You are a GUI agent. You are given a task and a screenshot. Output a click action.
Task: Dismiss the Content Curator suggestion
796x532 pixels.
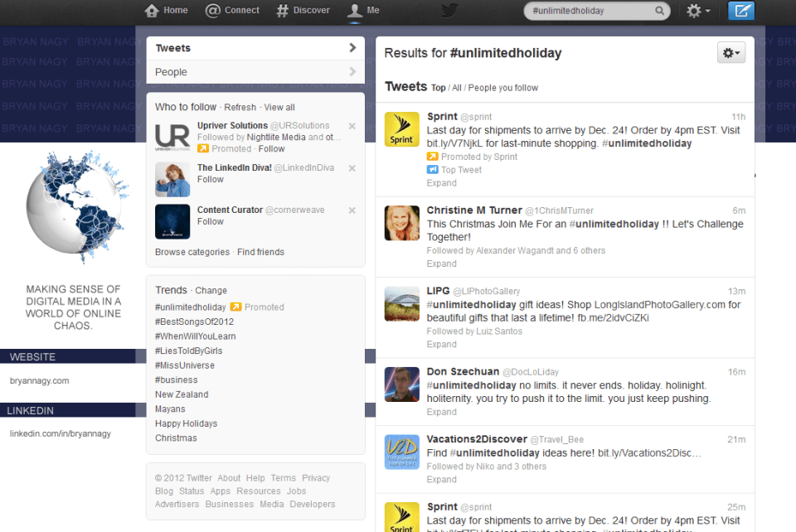(352, 210)
